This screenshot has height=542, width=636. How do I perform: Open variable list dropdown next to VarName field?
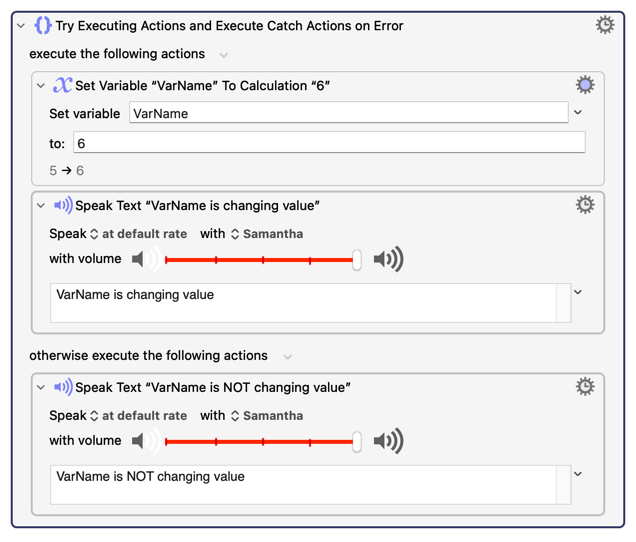[578, 112]
